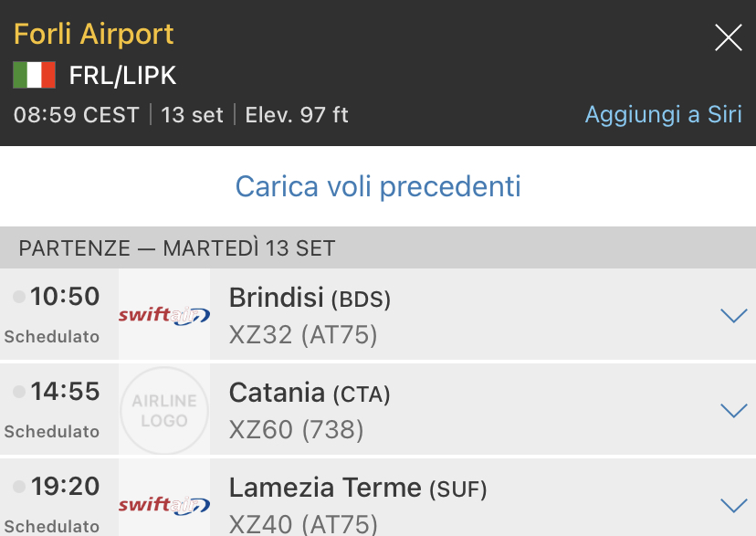Open the Brindisi (BDS) destination

pos(310,298)
